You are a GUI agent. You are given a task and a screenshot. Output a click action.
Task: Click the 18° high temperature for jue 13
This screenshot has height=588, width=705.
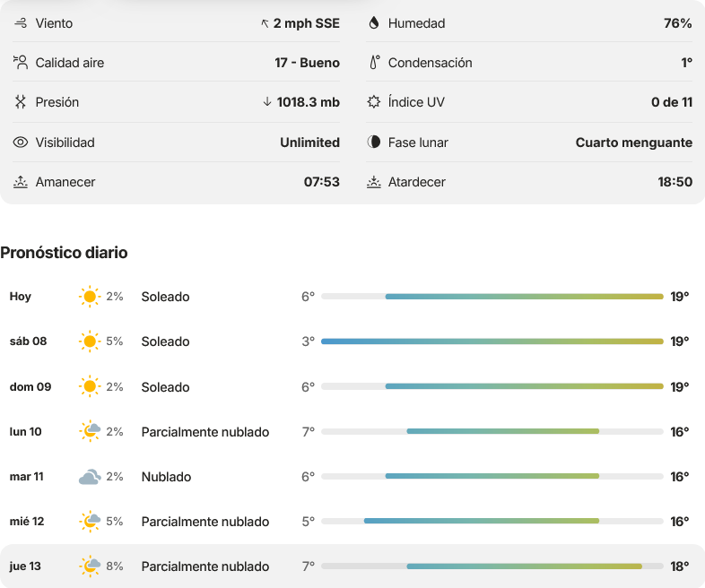click(679, 566)
